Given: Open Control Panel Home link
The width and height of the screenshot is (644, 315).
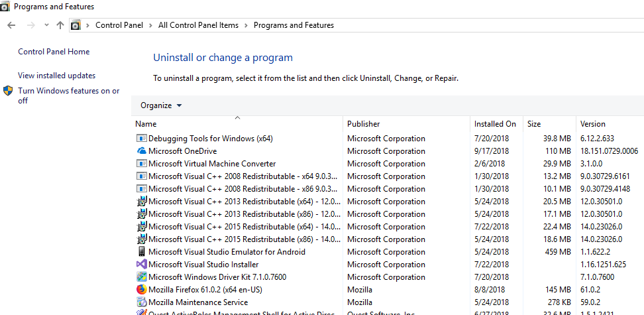Looking at the screenshot, I should point(54,52).
